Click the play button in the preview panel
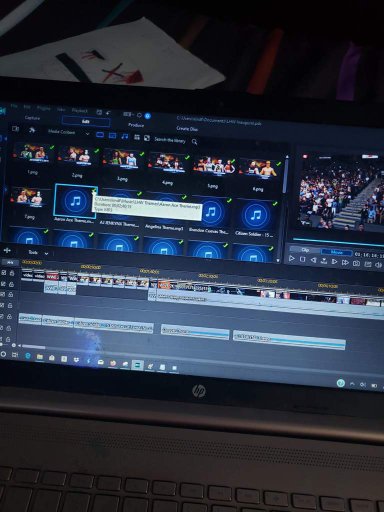The height and width of the screenshot is (512, 384). (x=292, y=258)
